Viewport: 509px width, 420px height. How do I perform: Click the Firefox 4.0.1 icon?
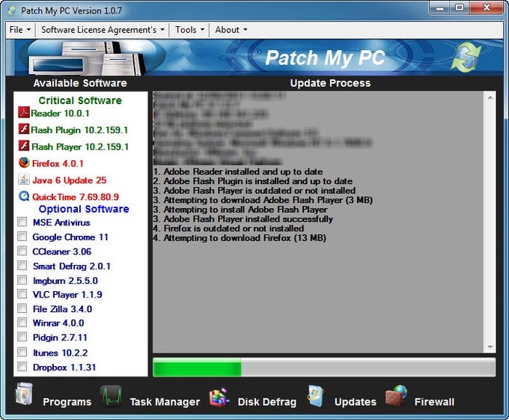pyautogui.click(x=24, y=162)
